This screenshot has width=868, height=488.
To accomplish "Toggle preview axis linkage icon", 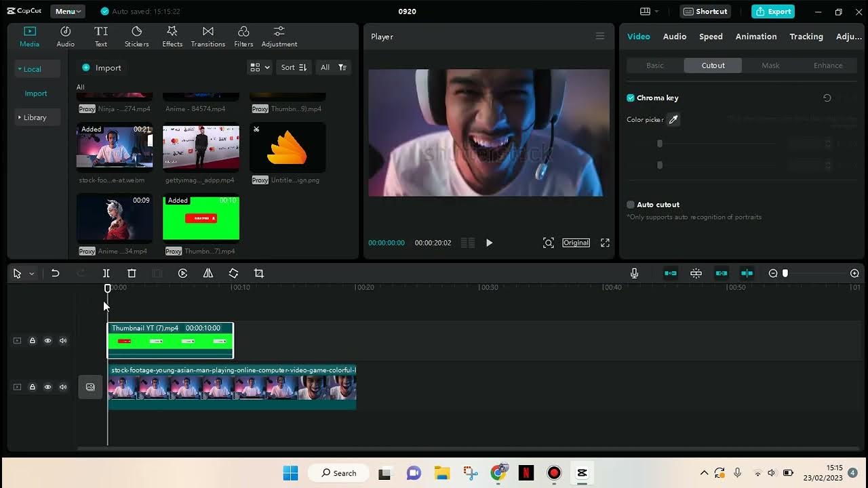I will 747,273.
